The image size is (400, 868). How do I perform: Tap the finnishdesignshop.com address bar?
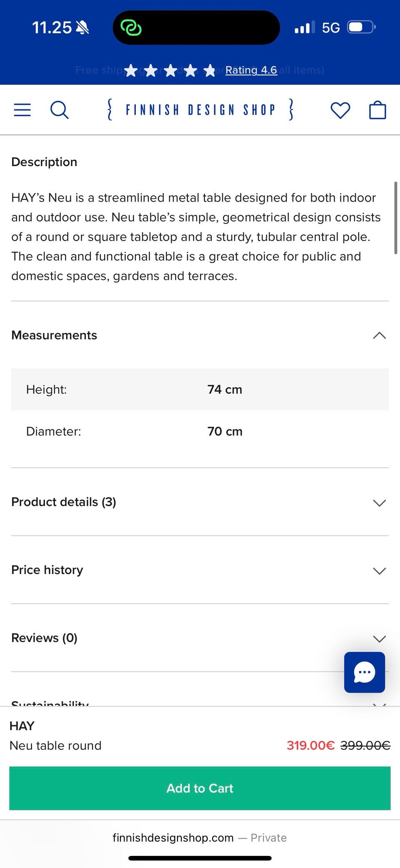pyautogui.click(x=199, y=838)
